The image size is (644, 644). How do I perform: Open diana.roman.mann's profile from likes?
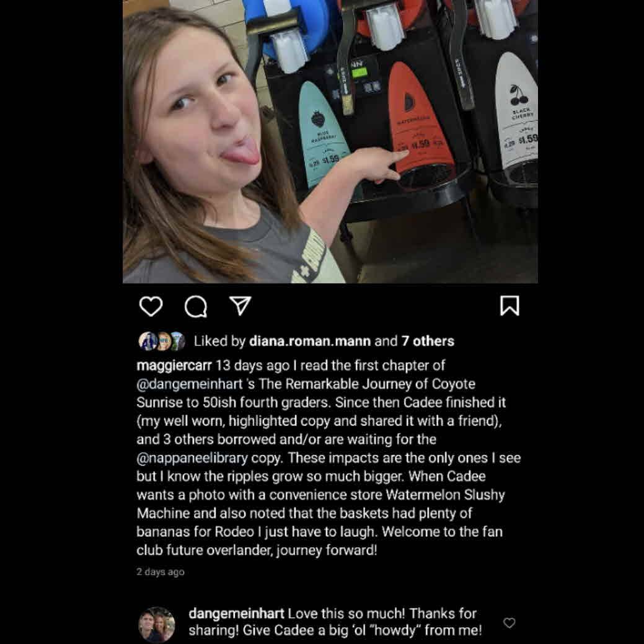point(310,341)
